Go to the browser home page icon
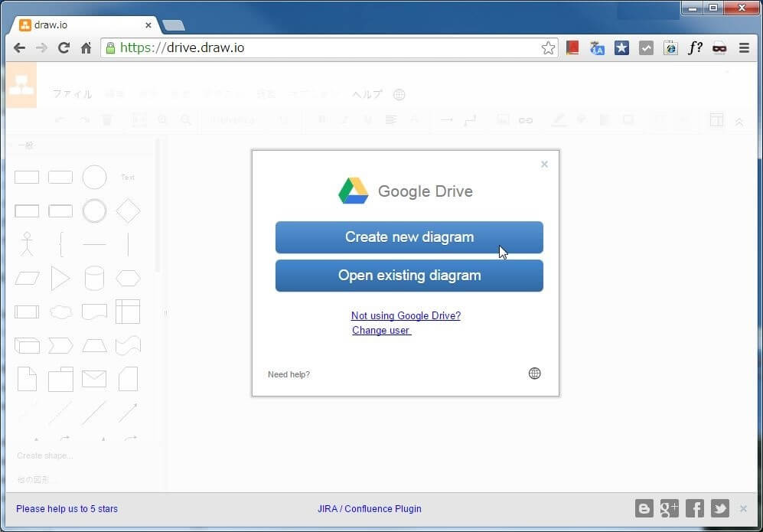This screenshot has width=763, height=532. coord(86,48)
